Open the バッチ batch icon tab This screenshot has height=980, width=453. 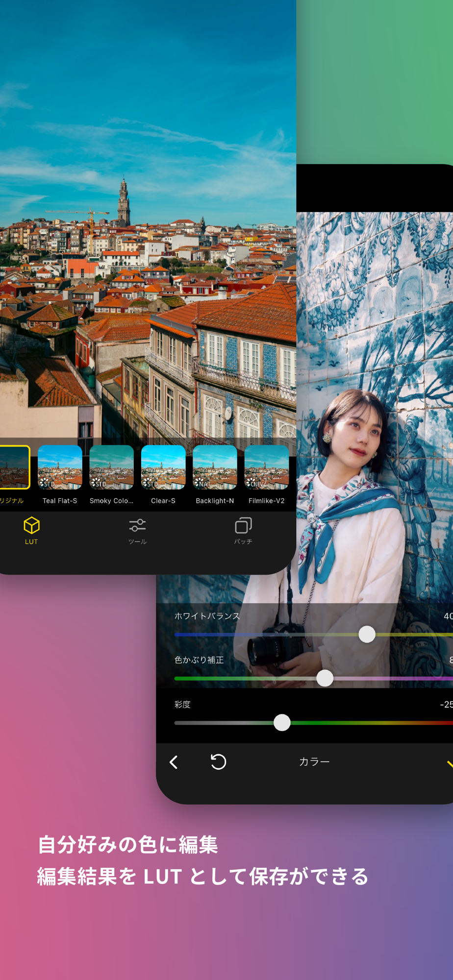(x=243, y=531)
